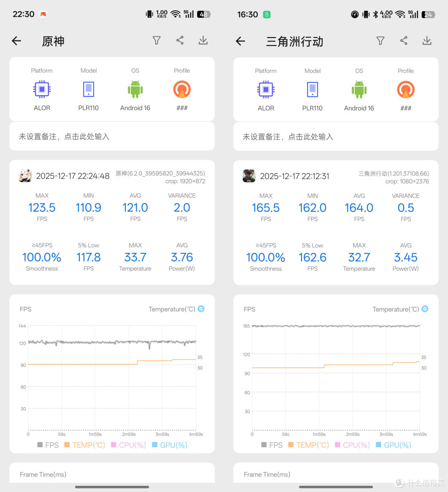The height and width of the screenshot is (492, 448).
Task: Tap the ALOR platform chip icon in 原神 report
Action: click(42, 90)
